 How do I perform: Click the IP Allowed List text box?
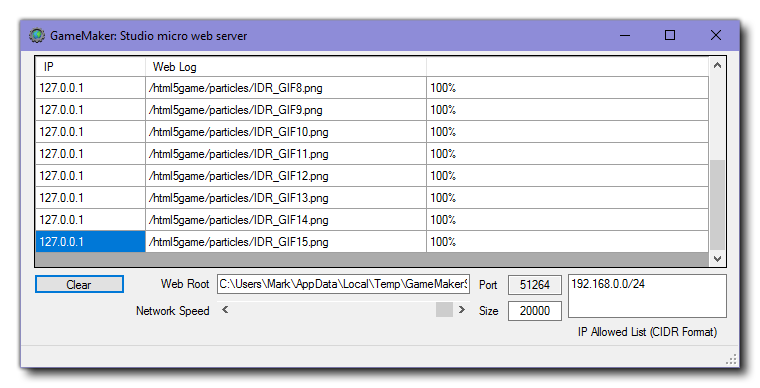tap(647, 296)
